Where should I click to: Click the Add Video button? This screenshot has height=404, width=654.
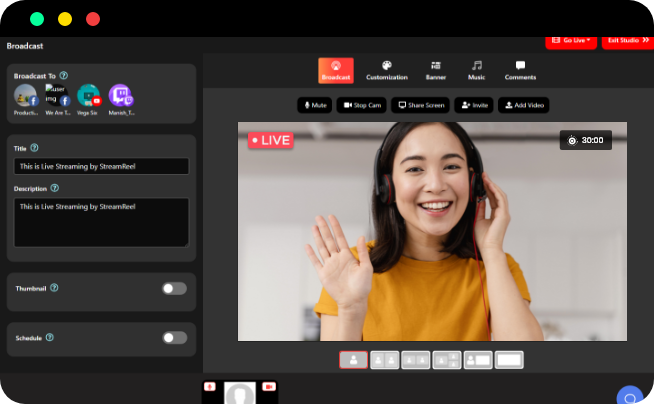[523, 104]
